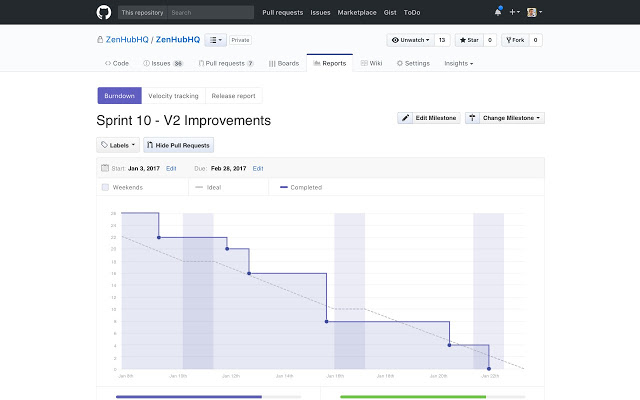Fork the repository

pos(515,40)
